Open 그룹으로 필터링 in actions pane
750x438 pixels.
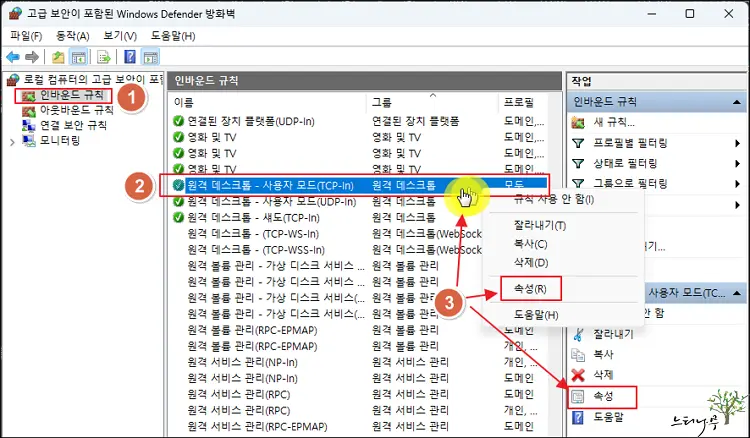tap(630, 184)
